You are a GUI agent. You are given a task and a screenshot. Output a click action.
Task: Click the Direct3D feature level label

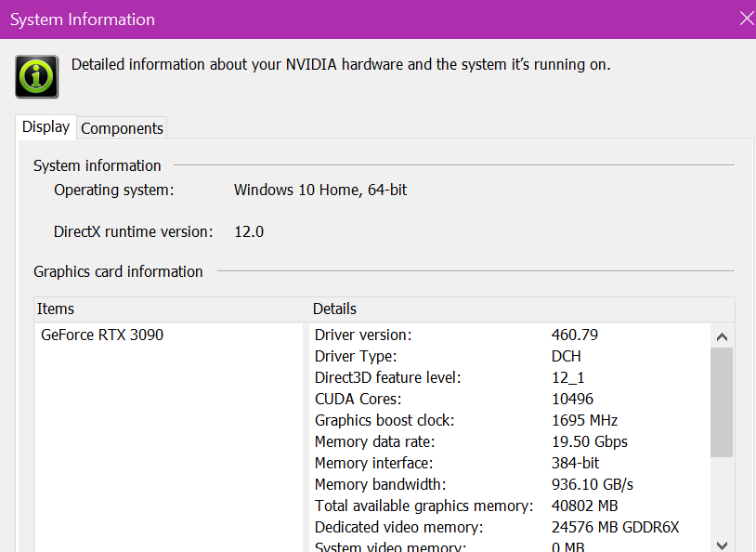coord(387,377)
